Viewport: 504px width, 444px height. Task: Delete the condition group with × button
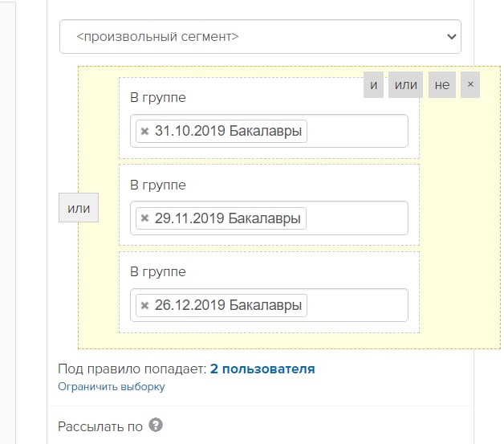470,85
